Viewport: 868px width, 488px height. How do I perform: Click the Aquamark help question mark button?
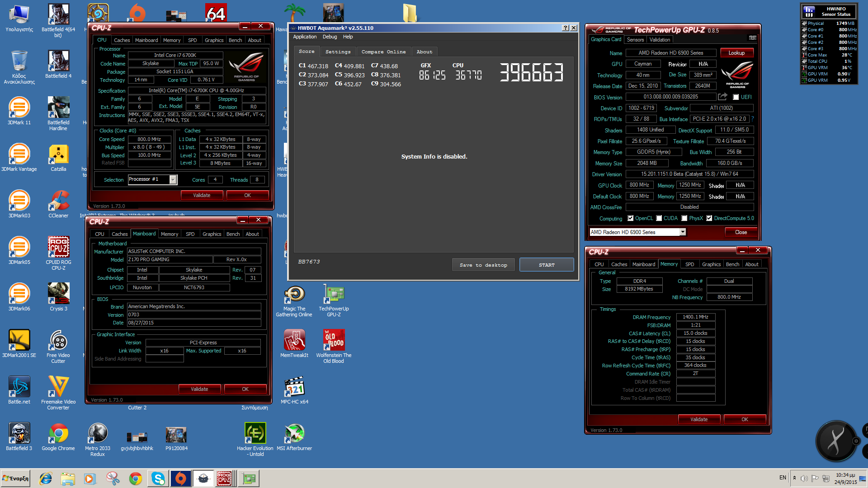pos(565,28)
